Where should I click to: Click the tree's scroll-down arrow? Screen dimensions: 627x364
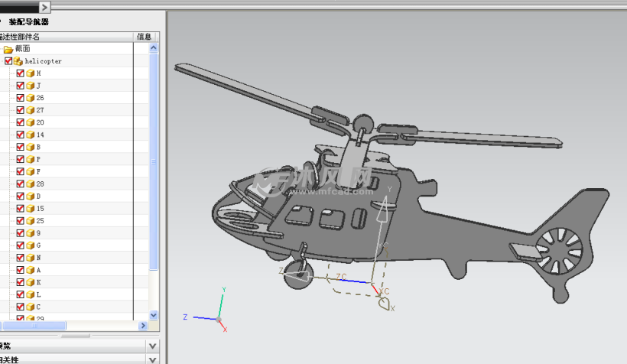click(154, 315)
